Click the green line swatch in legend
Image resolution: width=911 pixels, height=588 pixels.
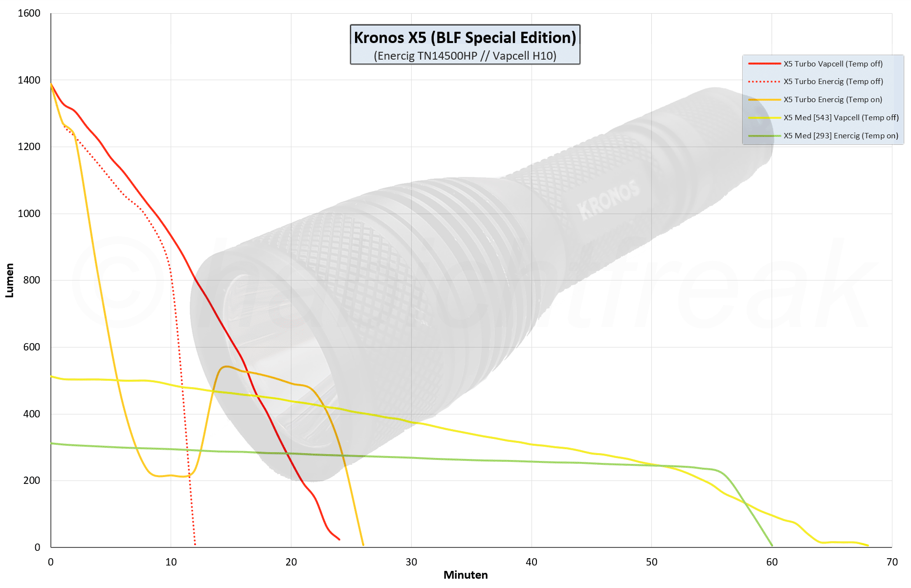[764, 136]
